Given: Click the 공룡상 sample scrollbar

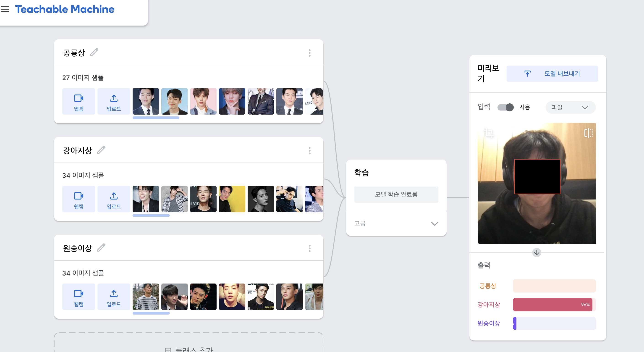Looking at the screenshot, I should pyautogui.click(x=156, y=118).
